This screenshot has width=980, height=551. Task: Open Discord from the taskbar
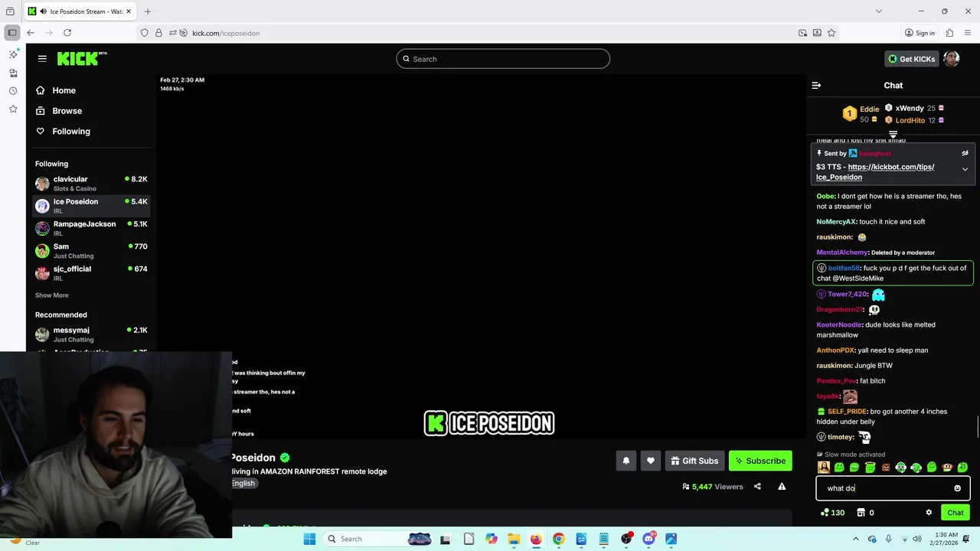click(648, 539)
